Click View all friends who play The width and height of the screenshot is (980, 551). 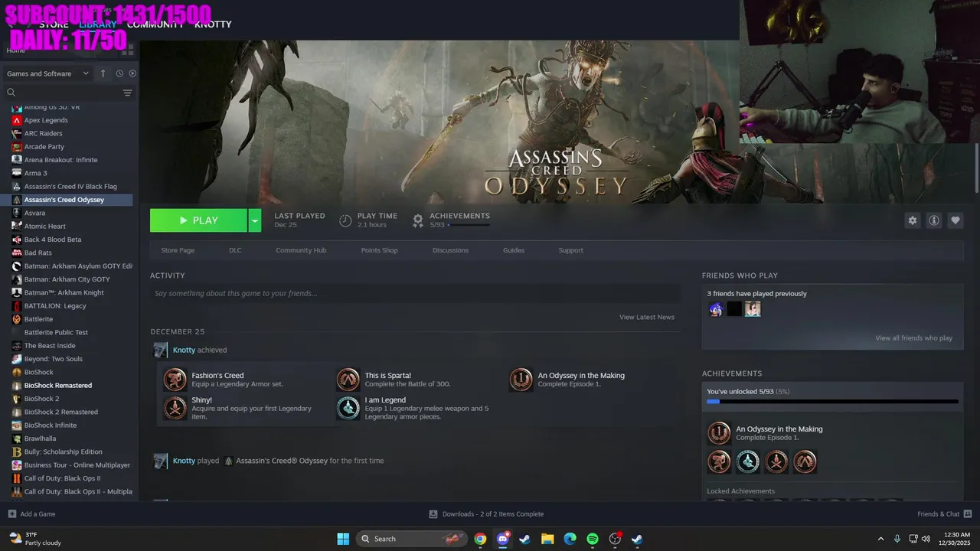(914, 338)
